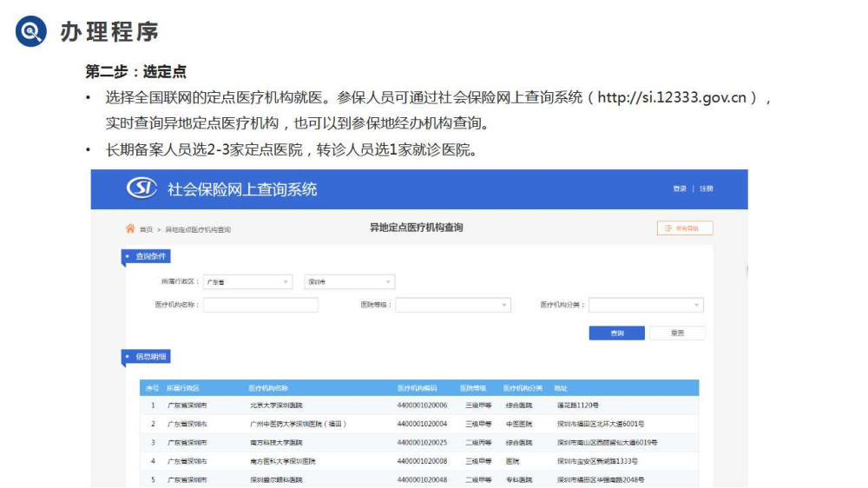Open the 医疗机构分类 category dropdown
The width and height of the screenshot is (868, 488).
[645, 306]
